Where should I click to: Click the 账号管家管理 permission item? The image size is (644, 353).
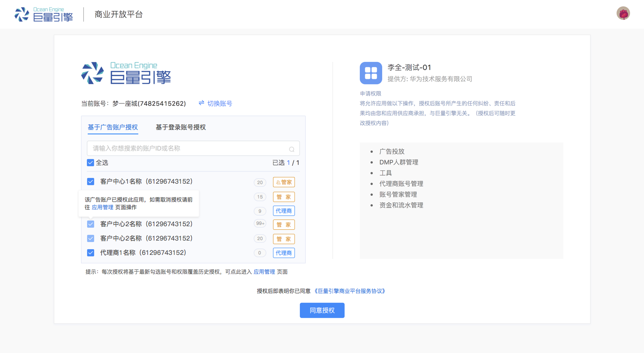(398, 194)
